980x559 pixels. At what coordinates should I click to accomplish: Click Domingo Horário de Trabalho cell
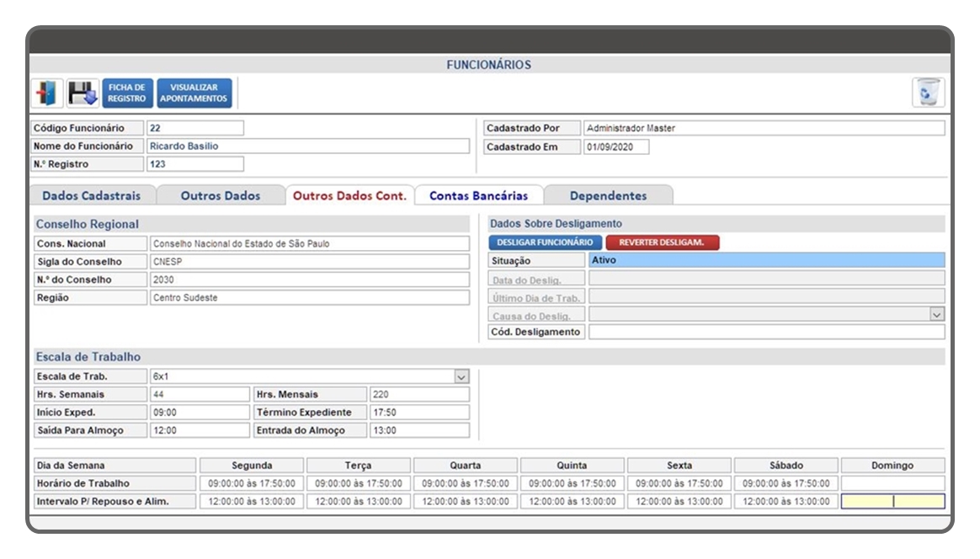(893, 483)
